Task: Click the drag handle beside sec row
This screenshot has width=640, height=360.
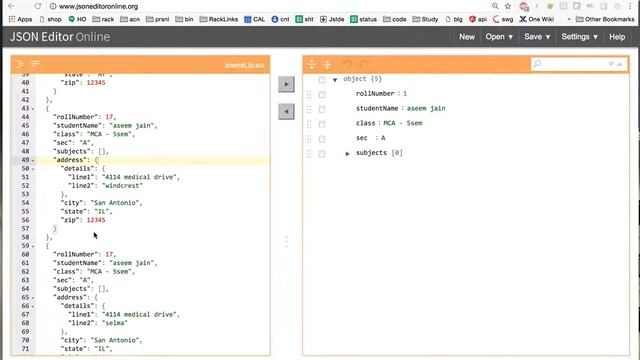Action: tap(309, 139)
